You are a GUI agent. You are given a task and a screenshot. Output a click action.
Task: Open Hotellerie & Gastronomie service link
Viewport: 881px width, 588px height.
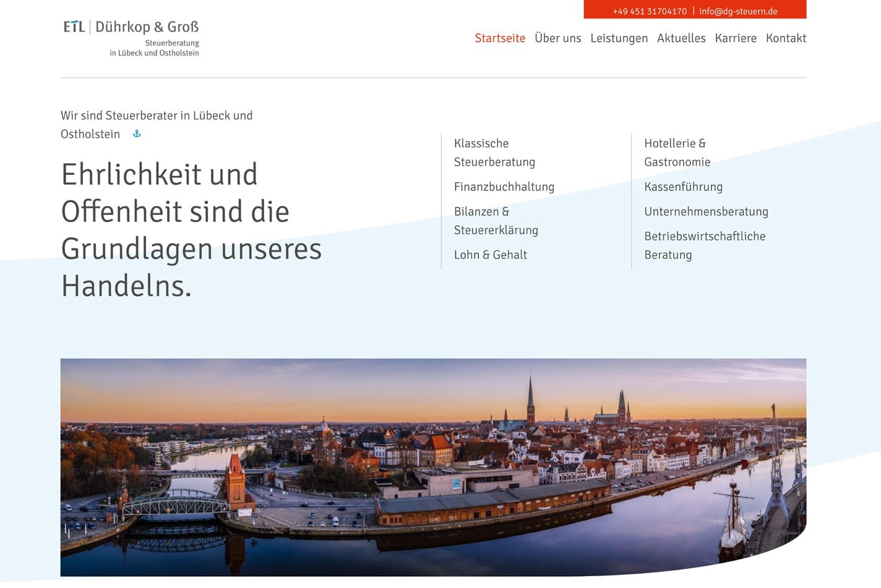(677, 152)
